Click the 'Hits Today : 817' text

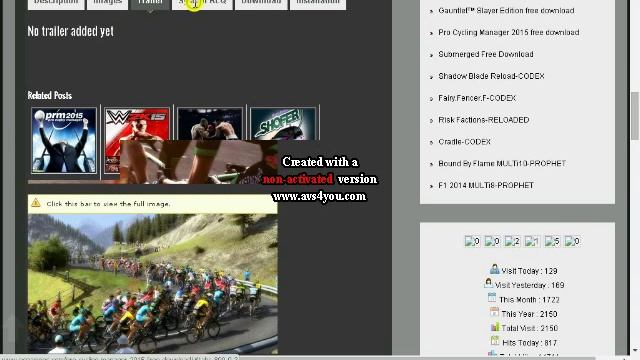pyautogui.click(x=529, y=343)
